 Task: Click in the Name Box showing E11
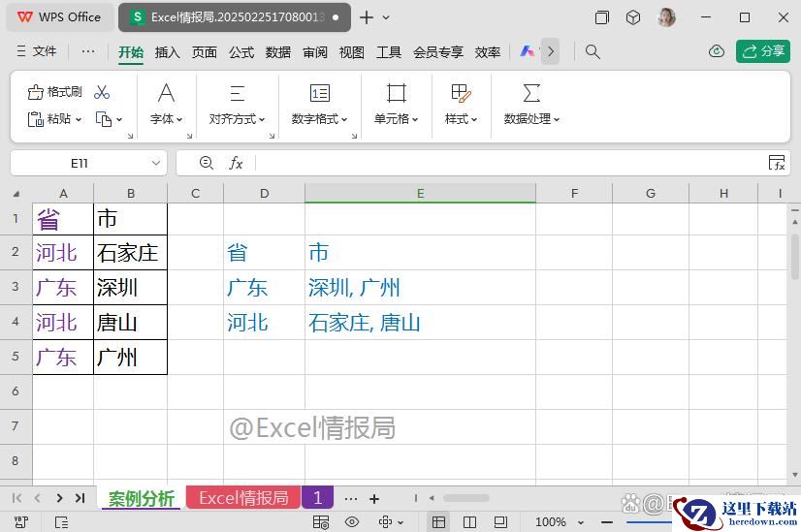point(80,163)
